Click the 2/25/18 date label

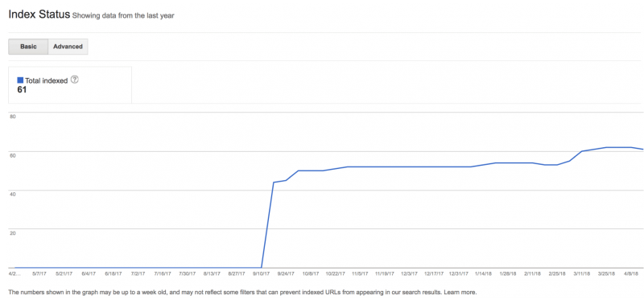pos(557,273)
